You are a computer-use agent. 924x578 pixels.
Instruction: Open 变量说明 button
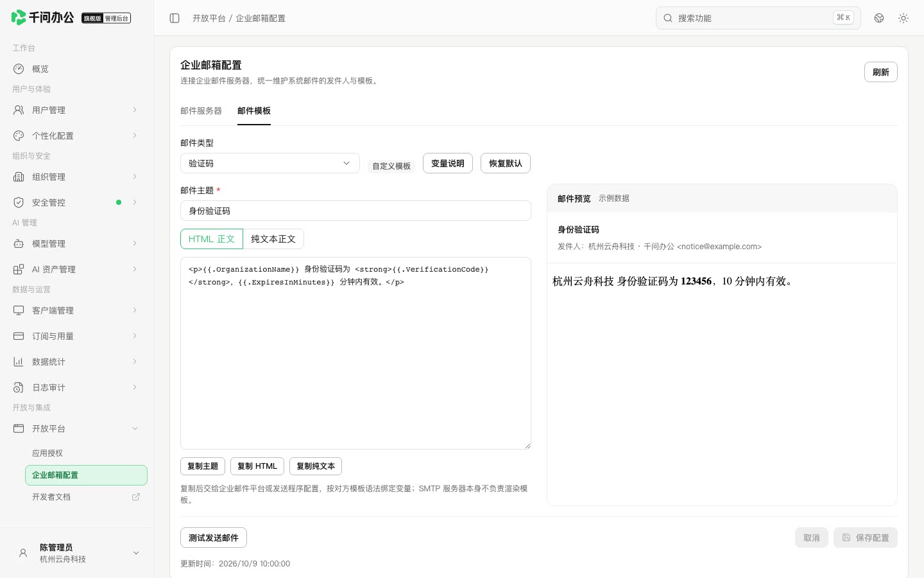click(x=448, y=163)
